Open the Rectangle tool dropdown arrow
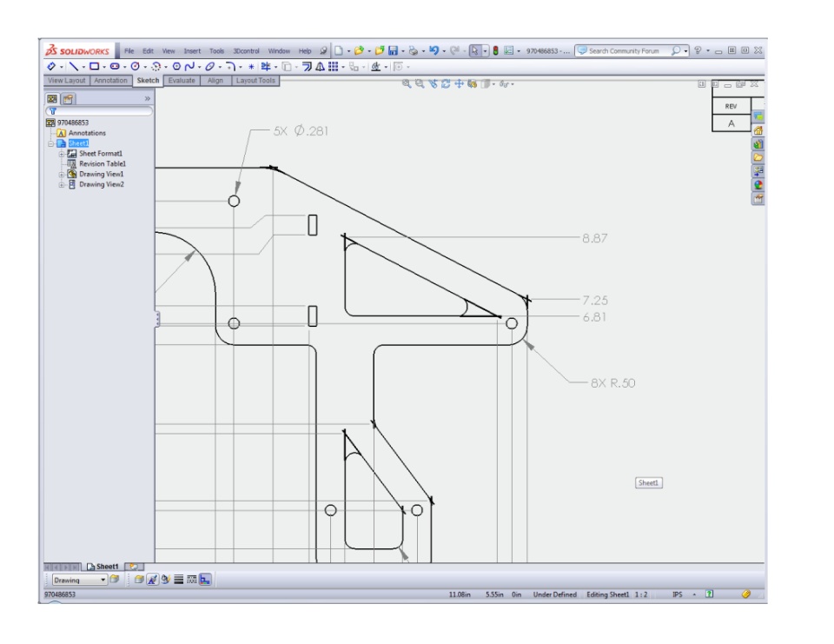This screenshot has width=834, height=644. coord(104,67)
